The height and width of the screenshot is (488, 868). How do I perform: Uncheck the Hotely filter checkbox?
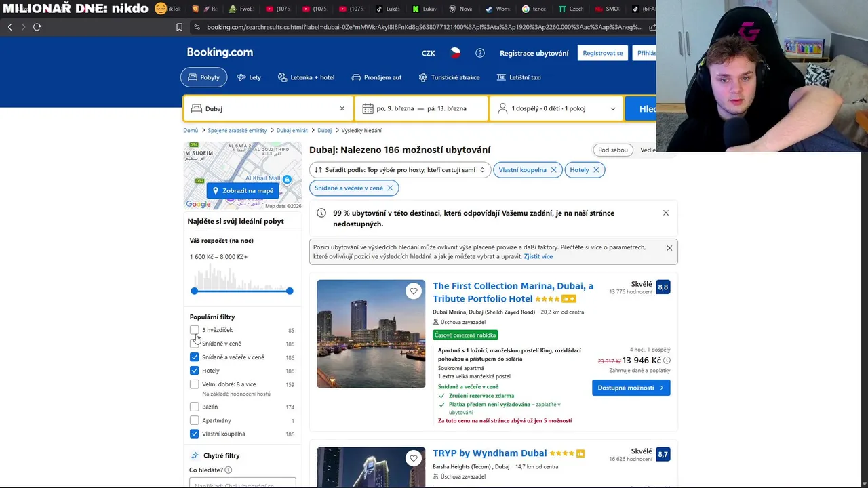coord(195,371)
